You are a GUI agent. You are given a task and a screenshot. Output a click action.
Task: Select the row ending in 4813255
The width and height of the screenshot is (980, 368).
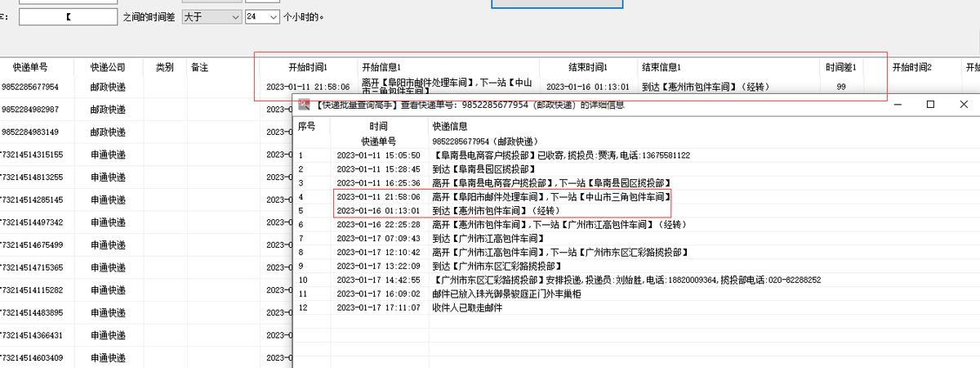tap(31, 177)
